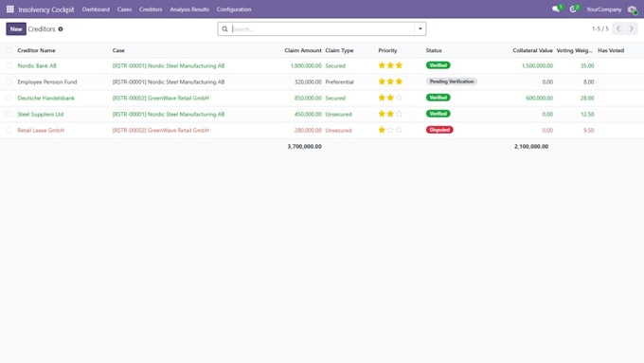
Task: Set Nordic Bank AB priority to three stars
Action: [399, 65]
